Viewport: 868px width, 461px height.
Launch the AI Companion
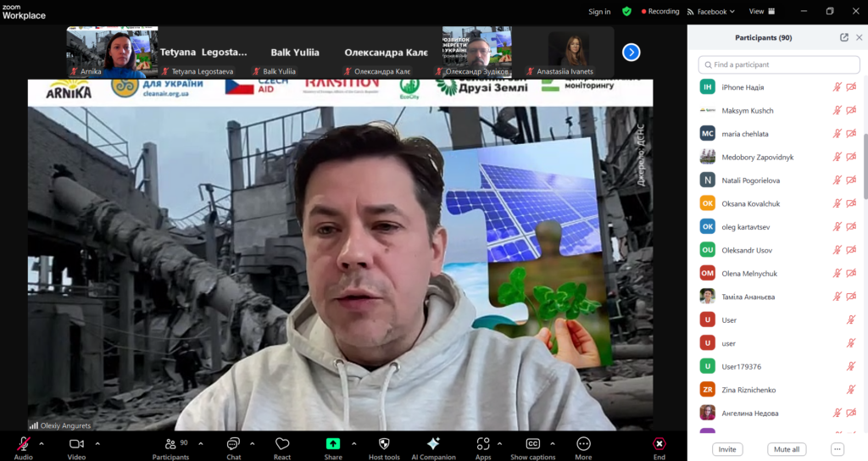pyautogui.click(x=432, y=444)
